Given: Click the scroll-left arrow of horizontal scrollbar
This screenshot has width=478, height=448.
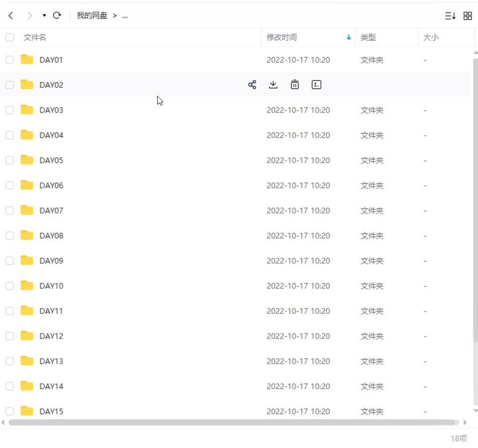Looking at the screenshot, I should (x=3, y=422).
